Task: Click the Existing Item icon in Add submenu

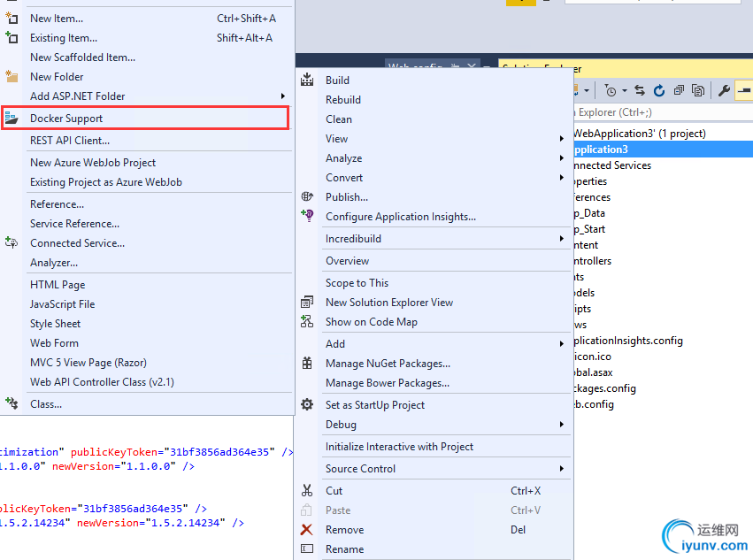Action: coord(12,37)
